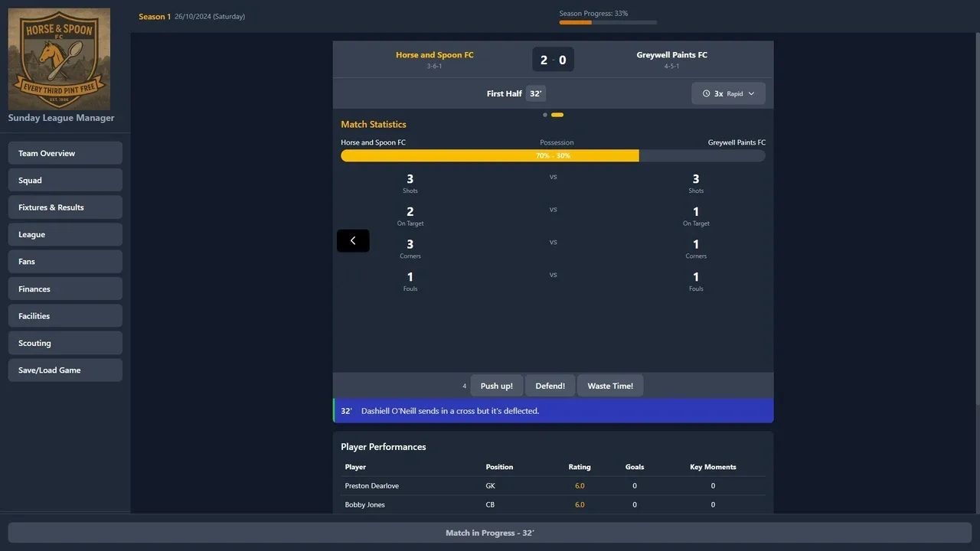980x551 pixels.
Task: Click the Waste Time! button
Action: pyautogui.click(x=610, y=386)
